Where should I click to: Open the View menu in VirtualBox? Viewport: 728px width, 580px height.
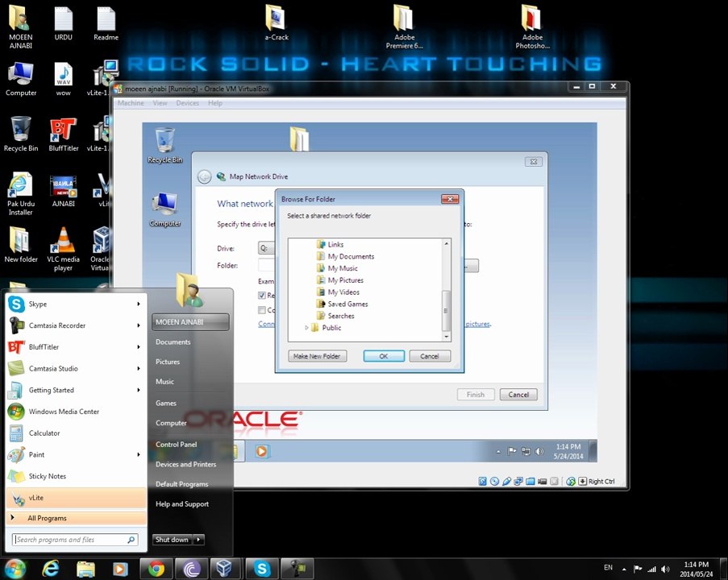tap(160, 103)
